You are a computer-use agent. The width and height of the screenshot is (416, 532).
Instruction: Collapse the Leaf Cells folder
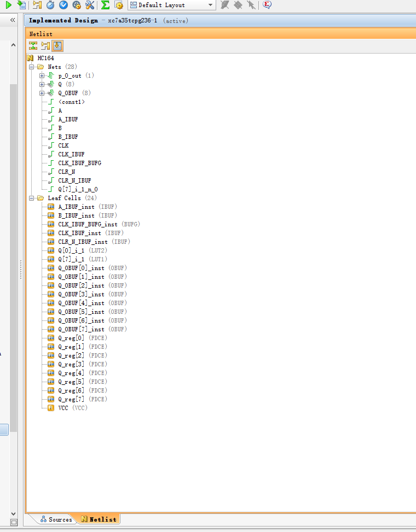(32, 198)
